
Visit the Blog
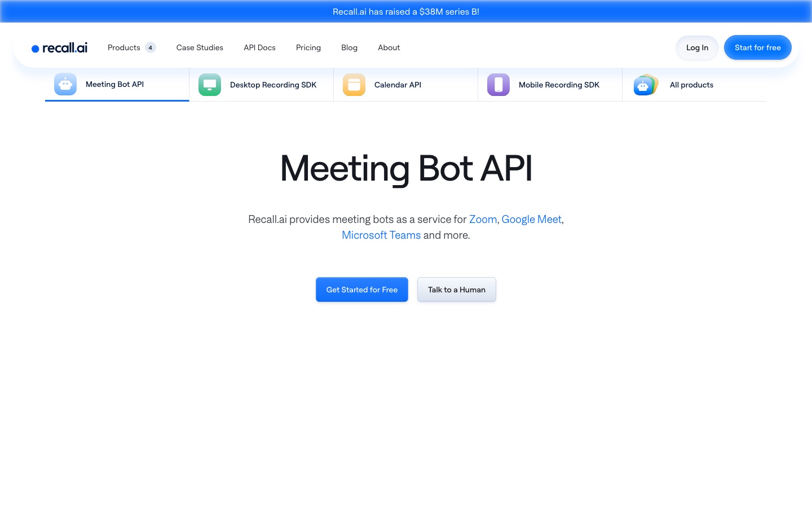pyautogui.click(x=349, y=47)
